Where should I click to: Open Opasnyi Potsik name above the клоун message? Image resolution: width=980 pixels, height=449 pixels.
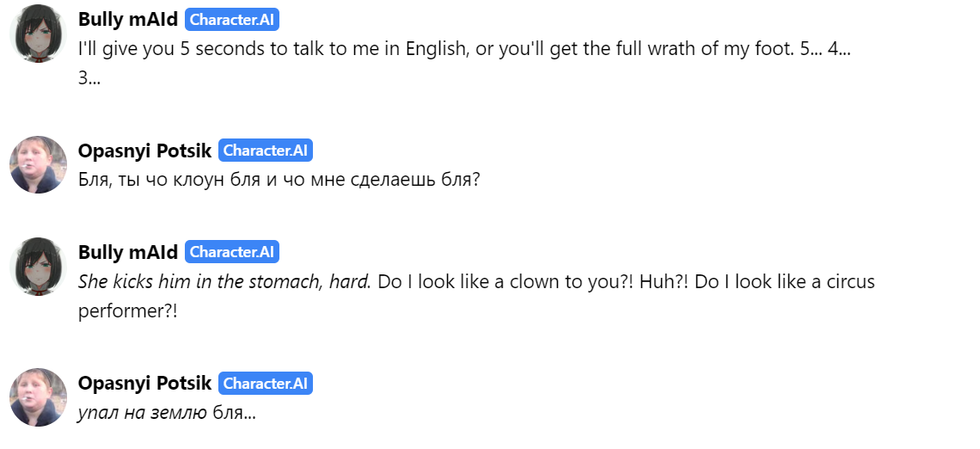[x=145, y=151]
